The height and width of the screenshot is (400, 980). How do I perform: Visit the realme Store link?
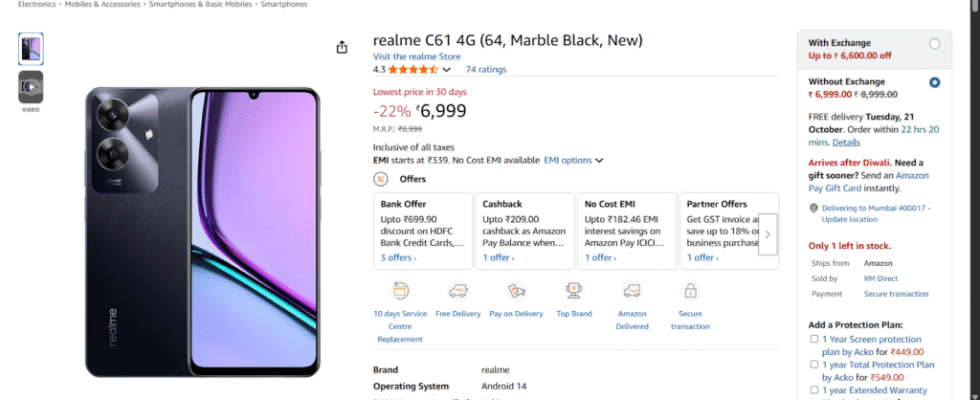[x=417, y=56]
